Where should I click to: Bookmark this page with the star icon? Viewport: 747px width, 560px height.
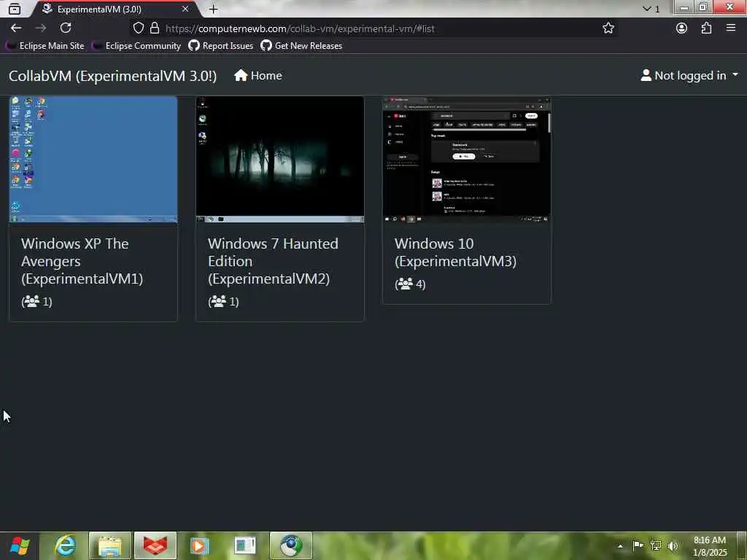pyautogui.click(x=608, y=28)
